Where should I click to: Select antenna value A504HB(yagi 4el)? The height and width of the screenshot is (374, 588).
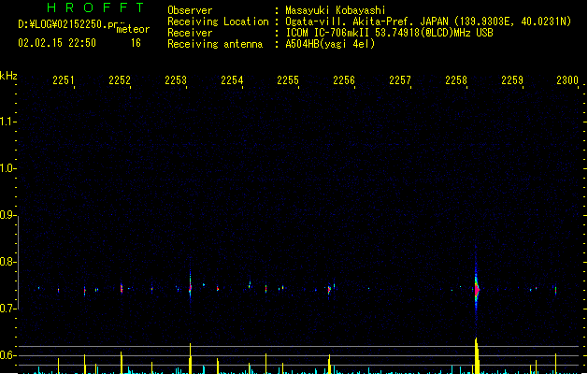click(x=330, y=44)
